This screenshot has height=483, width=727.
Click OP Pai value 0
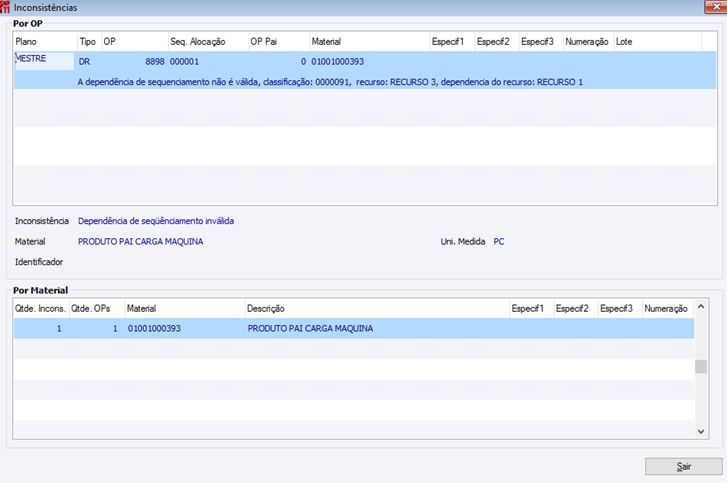tap(303, 61)
